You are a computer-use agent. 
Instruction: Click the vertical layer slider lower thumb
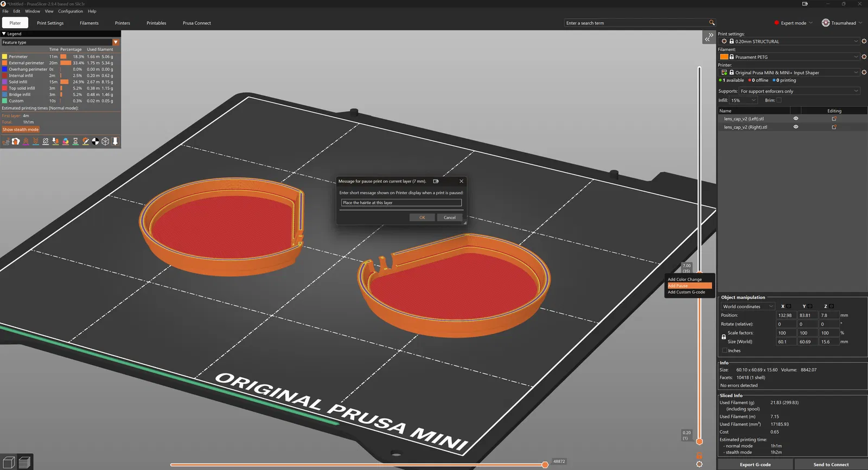tap(699, 441)
